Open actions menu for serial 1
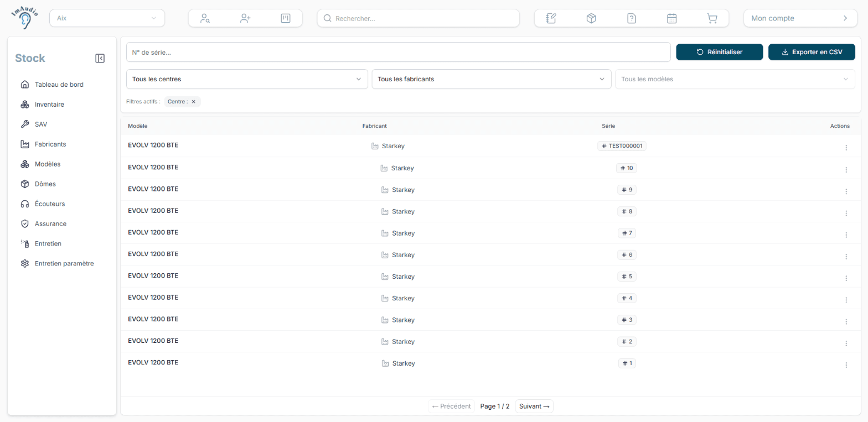The width and height of the screenshot is (868, 422). pos(846,365)
